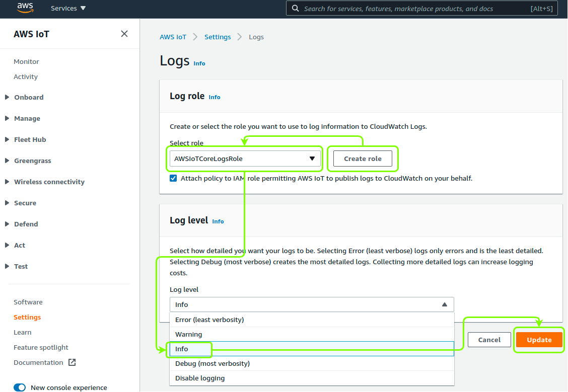Open Settings in the sidebar
This screenshot has width=568, height=392.
(x=27, y=318)
